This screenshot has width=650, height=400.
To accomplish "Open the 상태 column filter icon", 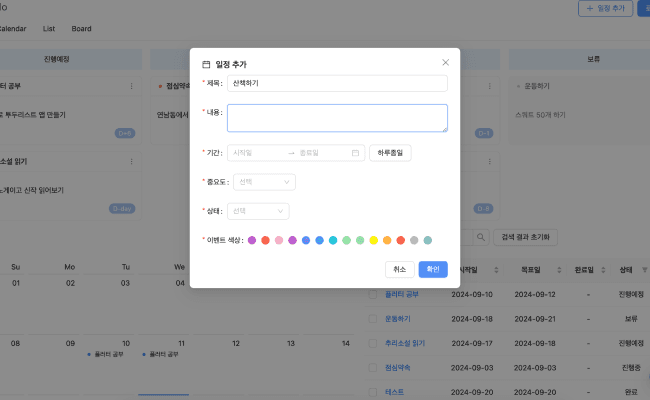I will [x=645, y=270].
